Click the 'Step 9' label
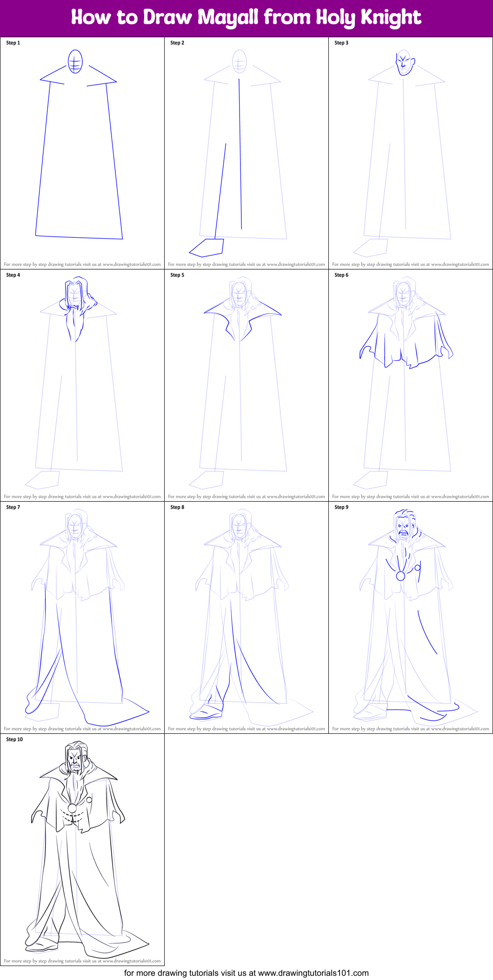The image size is (493, 980). pos(341,507)
